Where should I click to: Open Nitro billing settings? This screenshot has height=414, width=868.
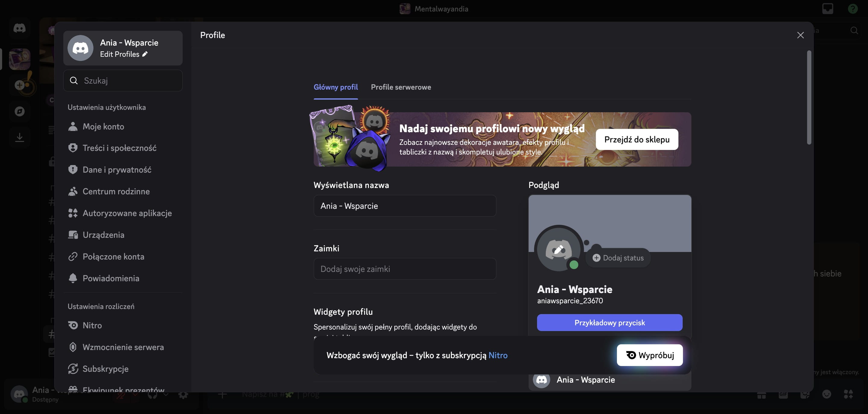(x=123, y=326)
